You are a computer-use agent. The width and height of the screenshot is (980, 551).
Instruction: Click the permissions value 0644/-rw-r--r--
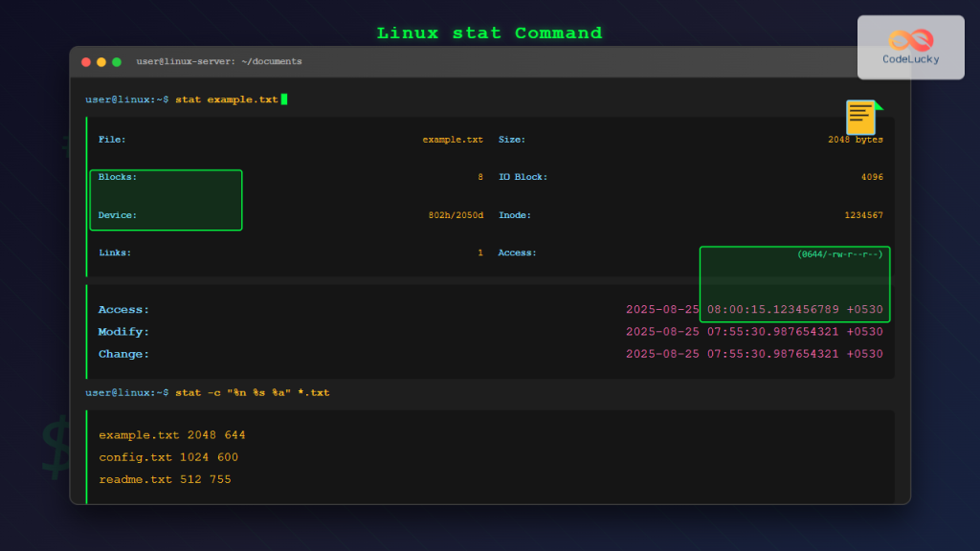point(839,254)
